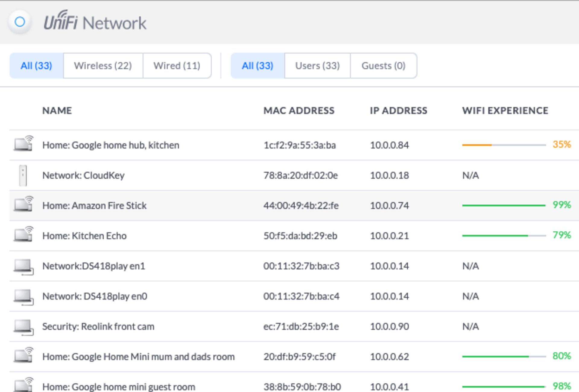This screenshot has height=392, width=579.
Task: Click the 35% WiFi experience bar
Action: [504, 145]
